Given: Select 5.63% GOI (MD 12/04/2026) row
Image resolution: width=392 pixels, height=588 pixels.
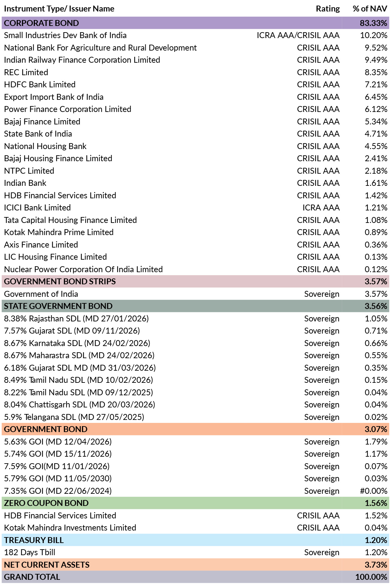Looking at the screenshot, I should 196,442.
